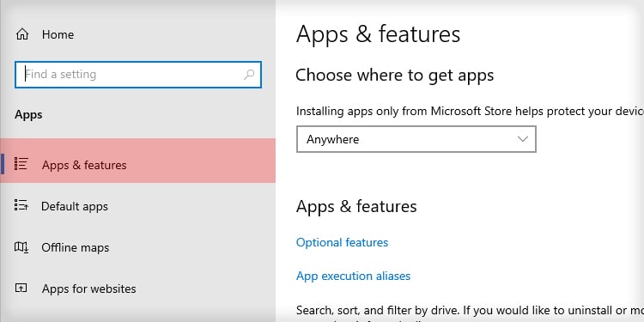
Task: Click the Default apps sidebar icon
Action: (21, 205)
